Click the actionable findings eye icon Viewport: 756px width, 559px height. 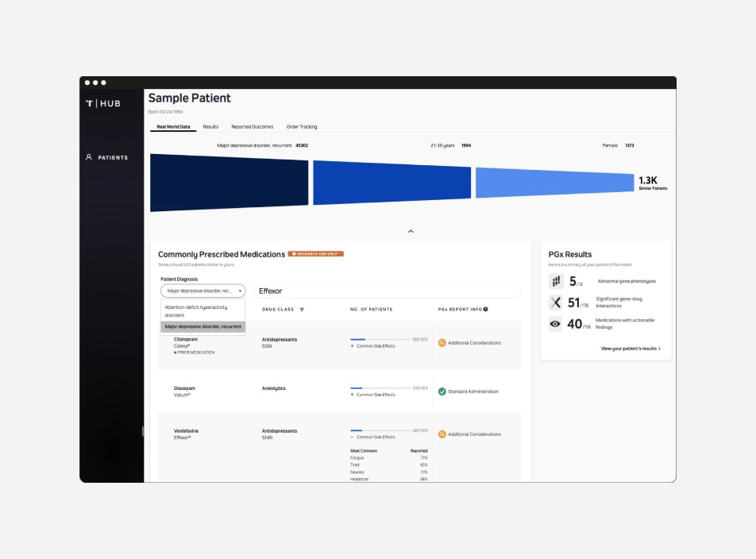pyautogui.click(x=555, y=324)
